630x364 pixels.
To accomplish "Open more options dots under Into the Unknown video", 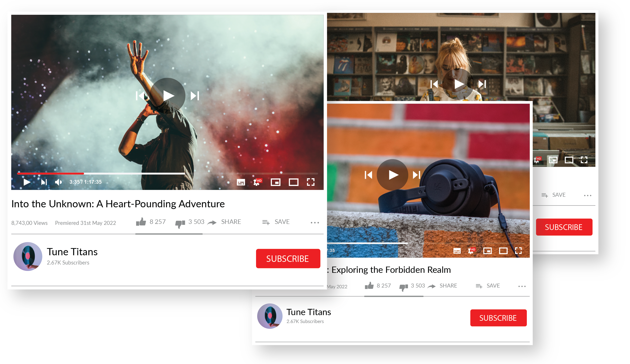I will pyautogui.click(x=315, y=223).
